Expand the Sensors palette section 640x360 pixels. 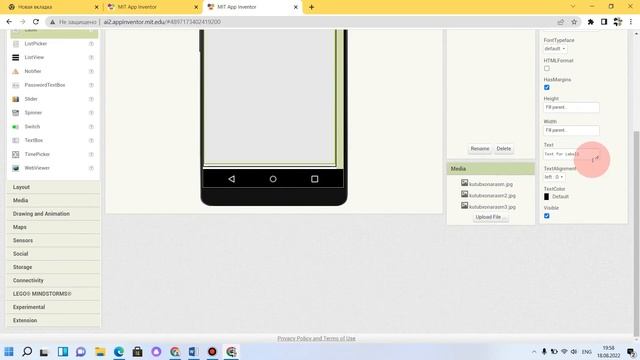point(53,240)
